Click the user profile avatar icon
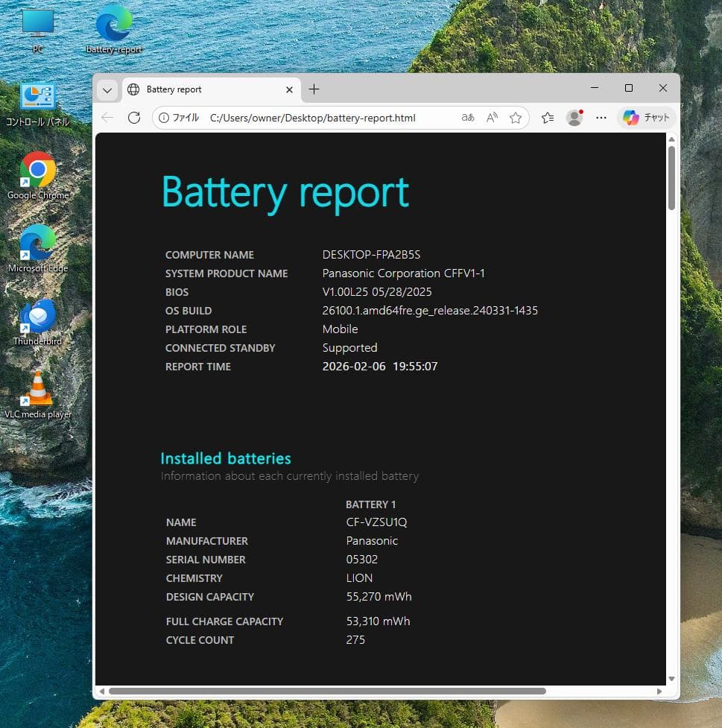Image resolution: width=722 pixels, height=728 pixels. (x=574, y=118)
